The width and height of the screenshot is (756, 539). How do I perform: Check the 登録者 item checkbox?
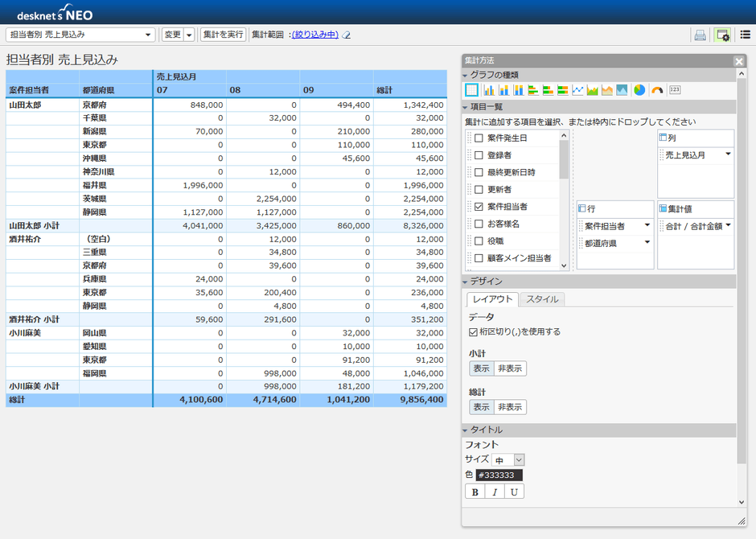click(479, 155)
